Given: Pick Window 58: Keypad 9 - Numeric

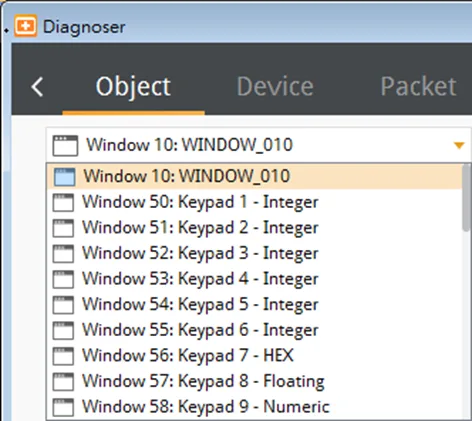Looking at the screenshot, I should point(254,407).
